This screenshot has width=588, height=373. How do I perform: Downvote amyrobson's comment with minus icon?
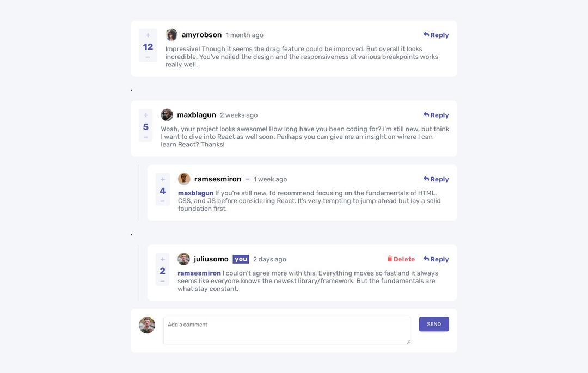coord(148,57)
